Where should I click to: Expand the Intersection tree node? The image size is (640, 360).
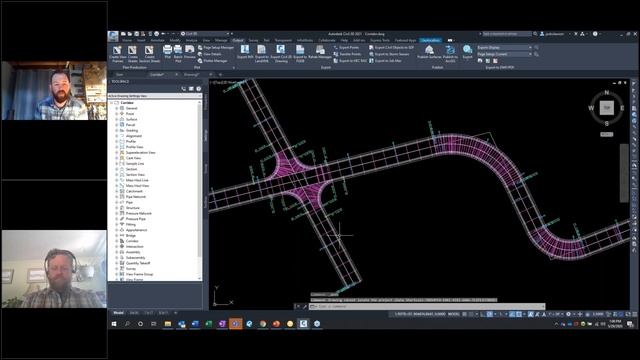pyautogui.click(x=117, y=247)
